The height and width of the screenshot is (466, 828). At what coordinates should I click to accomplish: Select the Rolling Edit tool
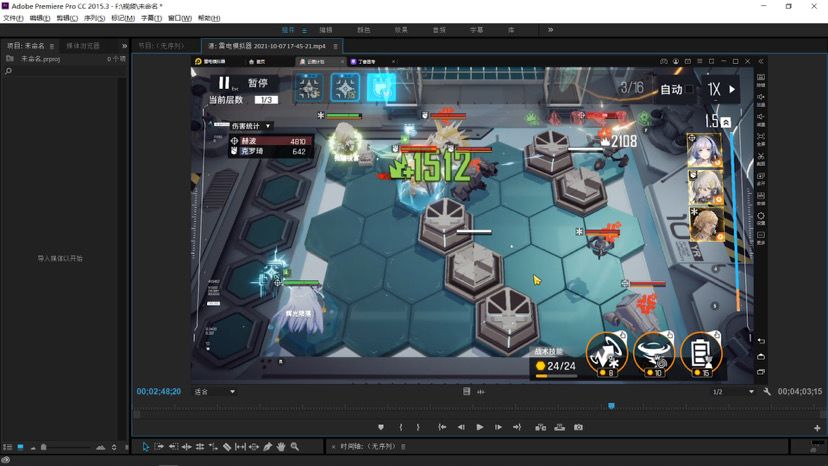click(x=200, y=446)
